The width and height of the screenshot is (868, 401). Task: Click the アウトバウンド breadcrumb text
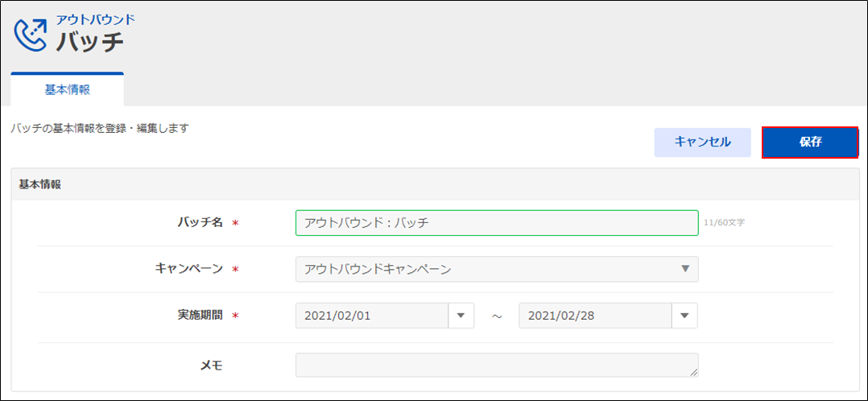pyautogui.click(x=95, y=19)
